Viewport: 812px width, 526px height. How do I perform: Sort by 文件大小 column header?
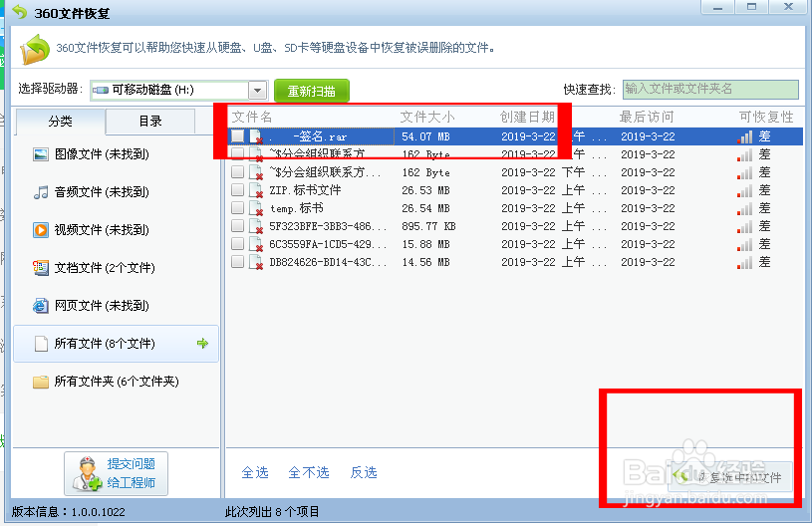(427, 117)
